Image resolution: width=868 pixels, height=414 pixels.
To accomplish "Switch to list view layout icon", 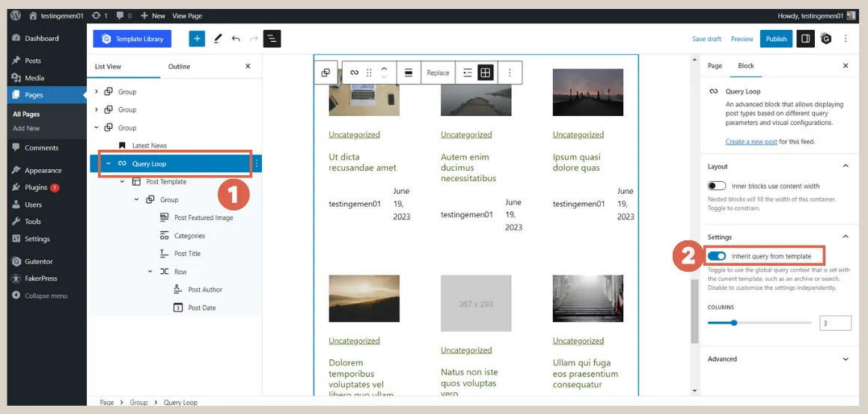I will (468, 73).
